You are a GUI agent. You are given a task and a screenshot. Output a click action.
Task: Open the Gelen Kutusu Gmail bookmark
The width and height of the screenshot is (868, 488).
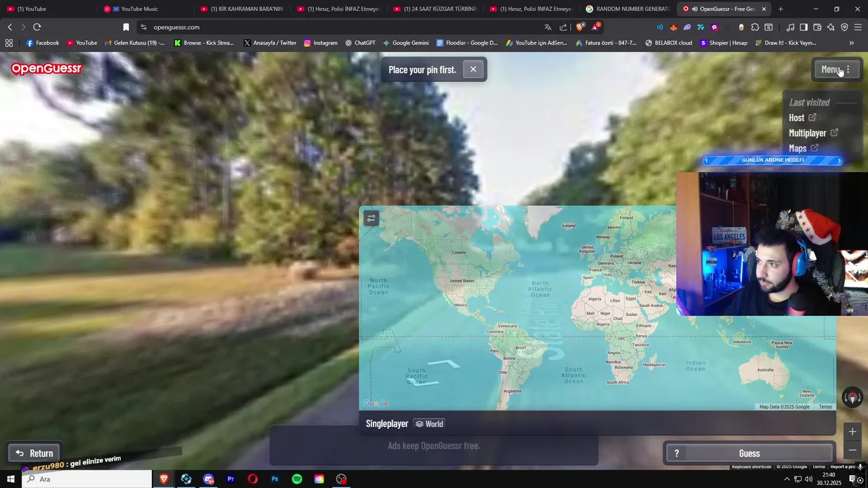pyautogui.click(x=134, y=43)
